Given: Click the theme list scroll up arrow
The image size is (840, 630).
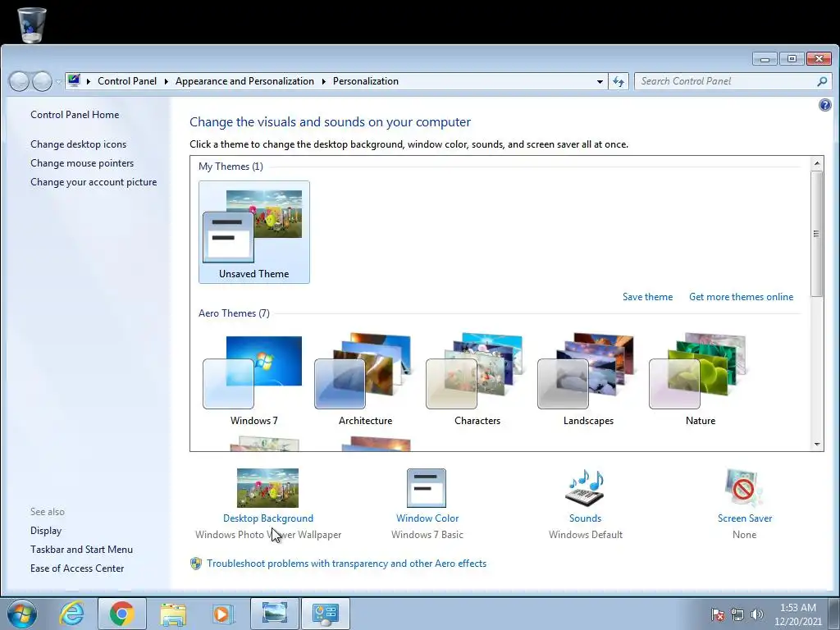Looking at the screenshot, I should pos(817,163).
